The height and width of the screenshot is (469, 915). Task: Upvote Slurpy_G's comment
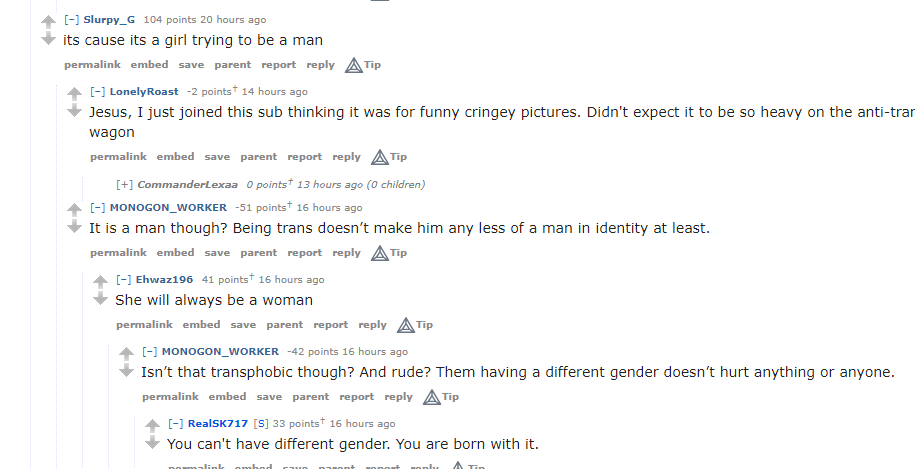(48, 20)
